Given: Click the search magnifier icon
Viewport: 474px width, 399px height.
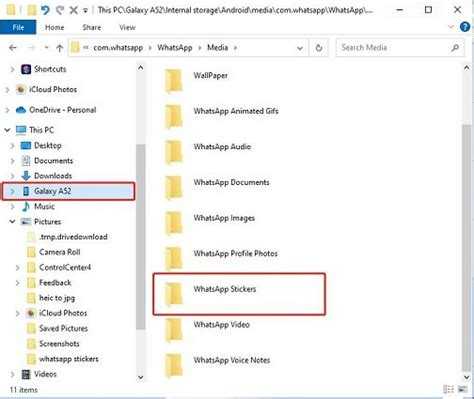Looking at the screenshot, I should tap(455, 48).
